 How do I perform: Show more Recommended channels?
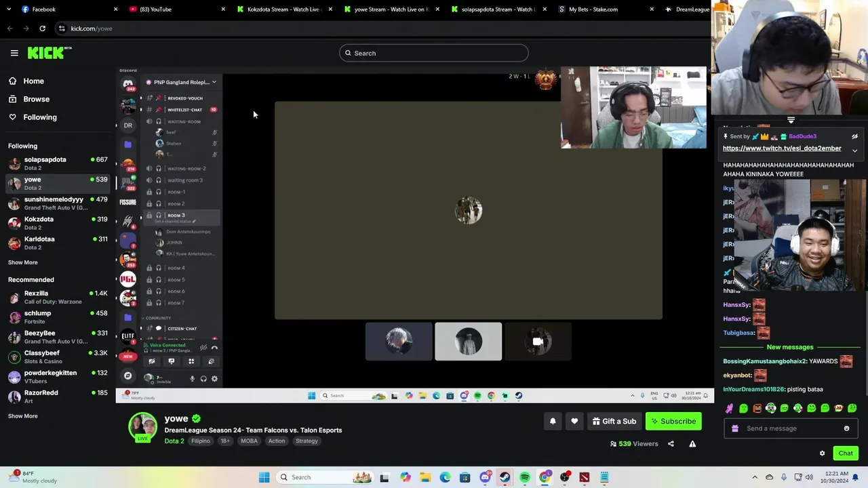click(x=23, y=416)
